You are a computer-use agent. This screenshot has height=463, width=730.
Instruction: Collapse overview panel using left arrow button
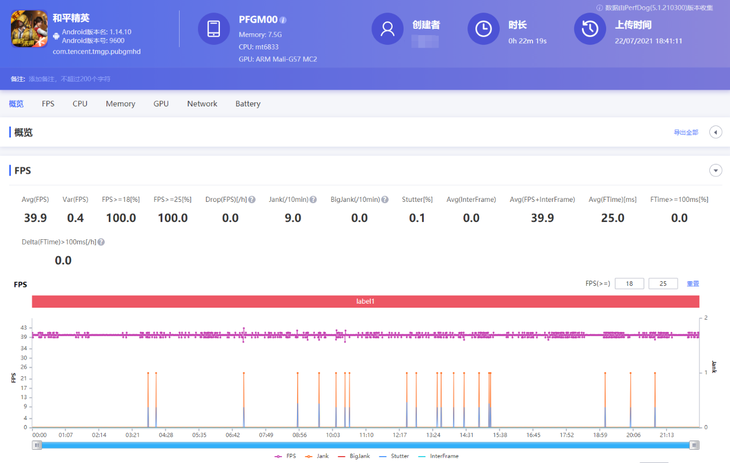715,132
